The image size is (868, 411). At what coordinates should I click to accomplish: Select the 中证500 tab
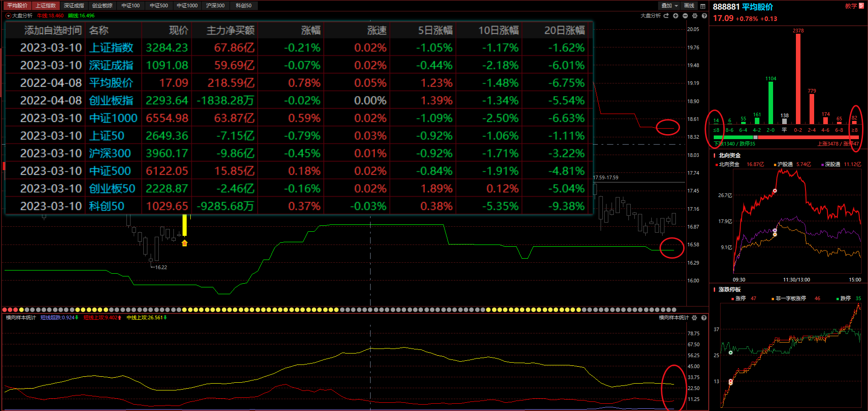(159, 5)
